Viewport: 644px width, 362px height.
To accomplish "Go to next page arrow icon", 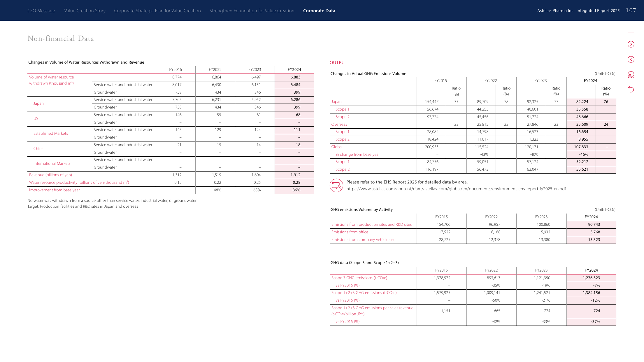I will 631,44.
